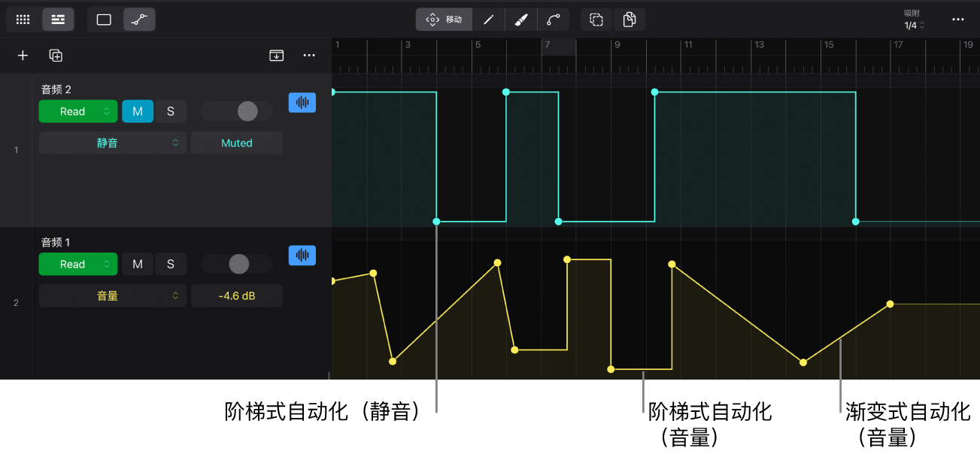Open the snap (吸附) 1/4 menu
Image resolution: width=980 pixels, height=454 pixels.
(x=914, y=20)
